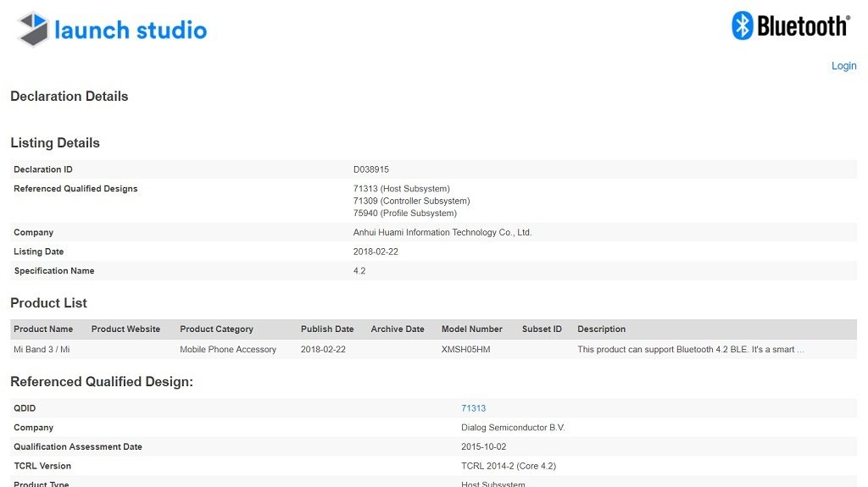Click the Product Name column header
This screenshot has width=868, height=487.
click(x=43, y=329)
